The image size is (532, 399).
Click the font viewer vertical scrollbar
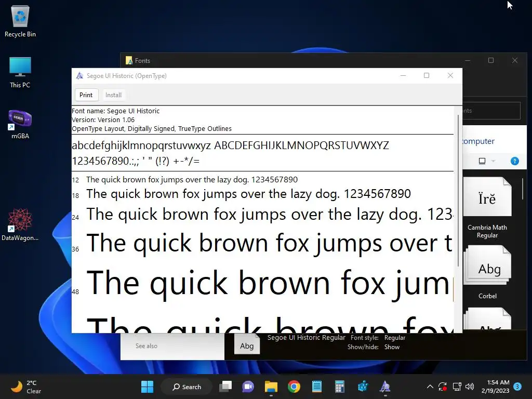[458, 190]
